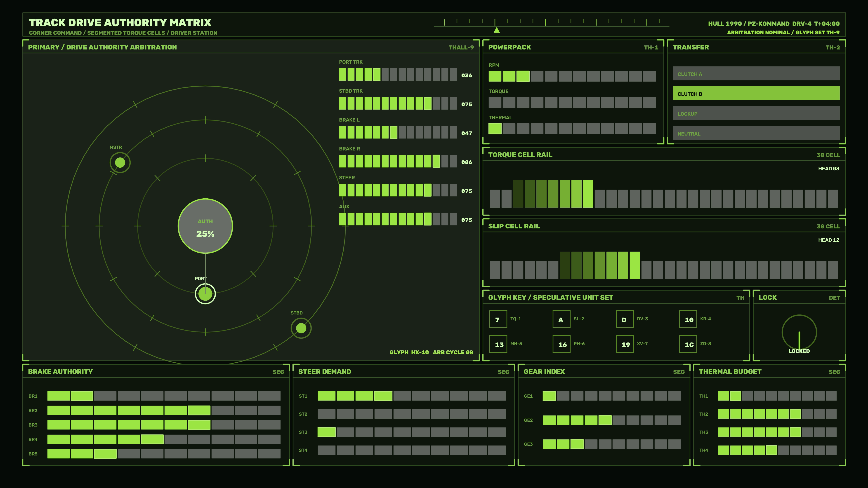Click the THALL-9 panel tag

pyautogui.click(x=461, y=47)
